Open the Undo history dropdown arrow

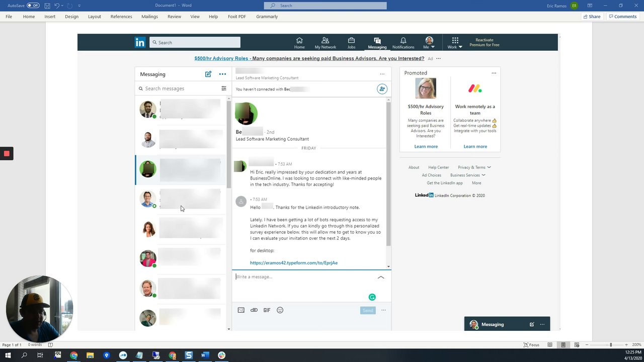click(62, 6)
